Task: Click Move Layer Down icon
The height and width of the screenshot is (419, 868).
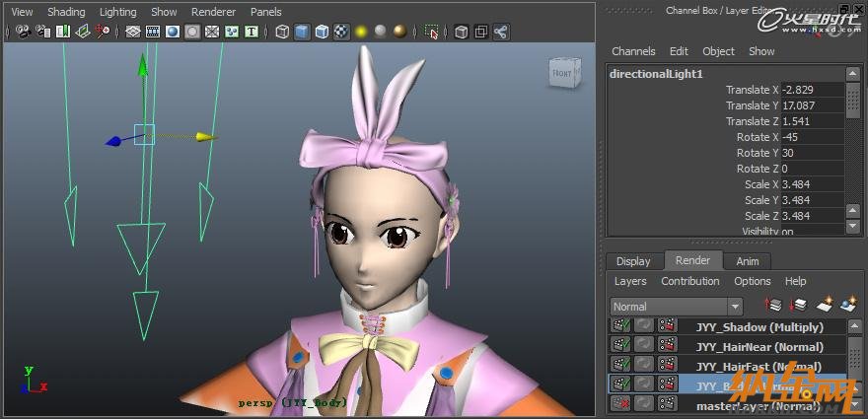Action: (798, 305)
